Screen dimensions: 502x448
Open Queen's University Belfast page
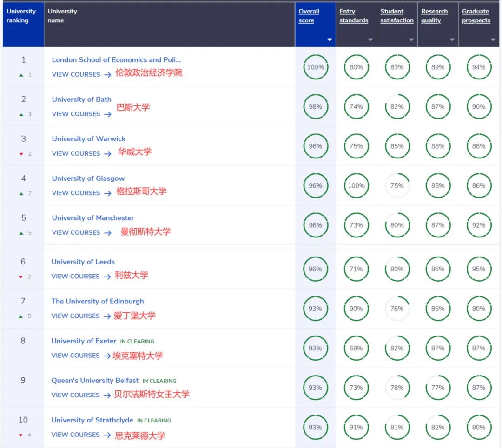pyautogui.click(x=95, y=381)
